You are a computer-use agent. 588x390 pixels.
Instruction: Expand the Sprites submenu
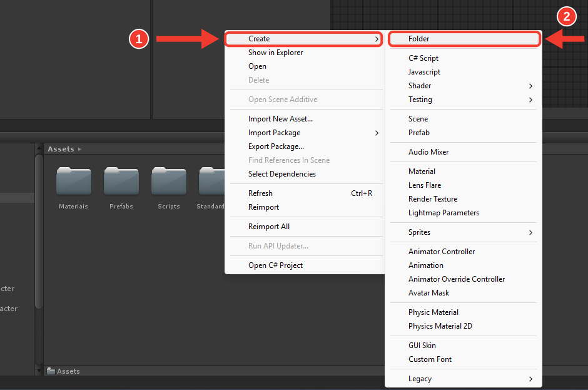click(x=464, y=232)
